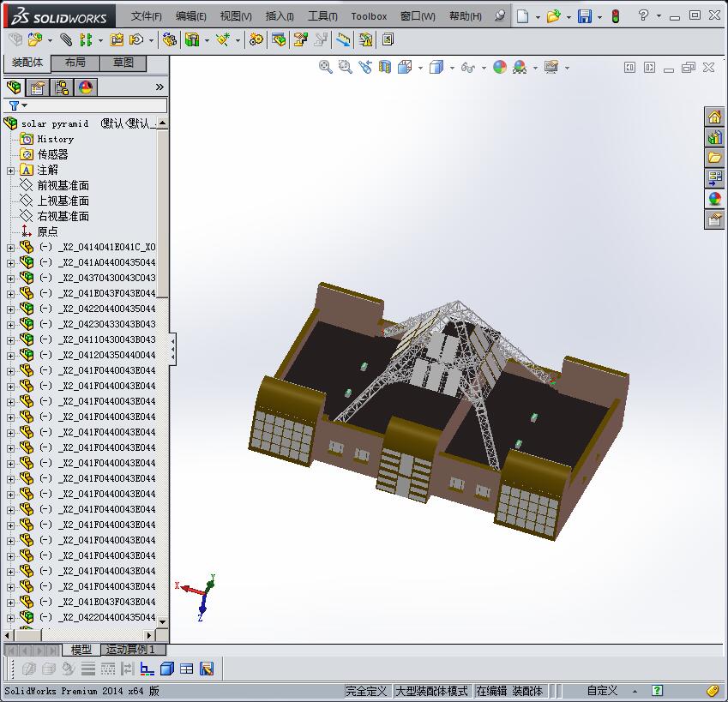Open the FeatureManager design tree tab
The image size is (728, 702).
[x=14, y=87]
